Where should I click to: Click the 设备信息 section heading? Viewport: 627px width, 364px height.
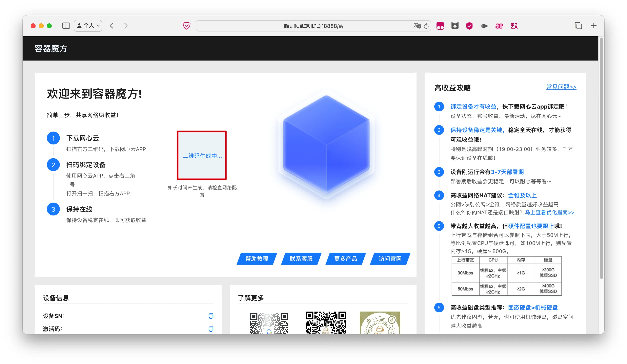click(x=56, y=298)
